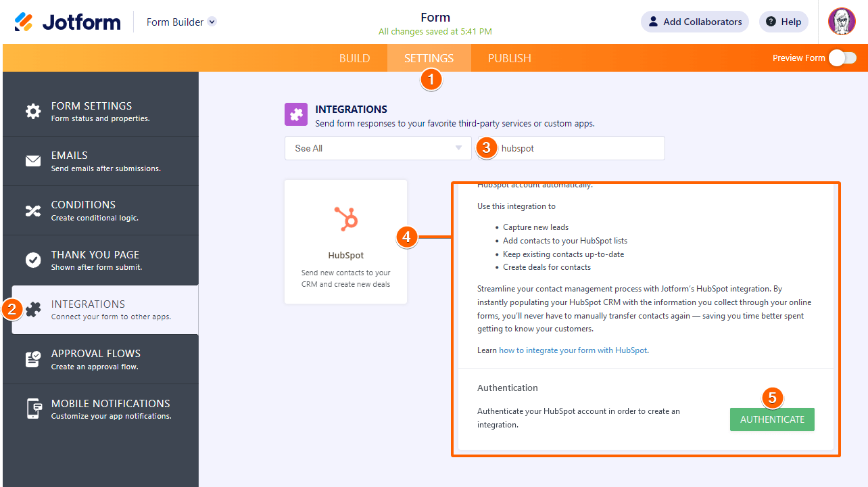Click the 'Capture new leads' bullet
868x487 pixels.
point(536,227)
